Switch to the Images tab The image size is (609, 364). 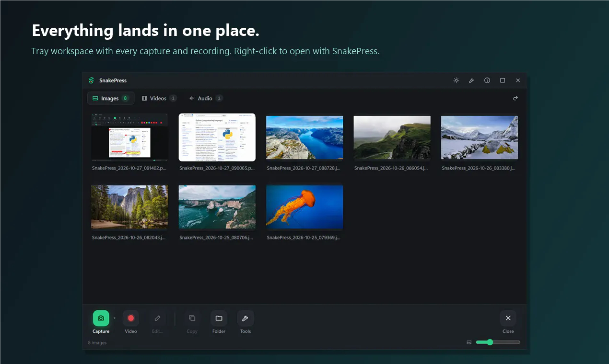click(111, 98)
